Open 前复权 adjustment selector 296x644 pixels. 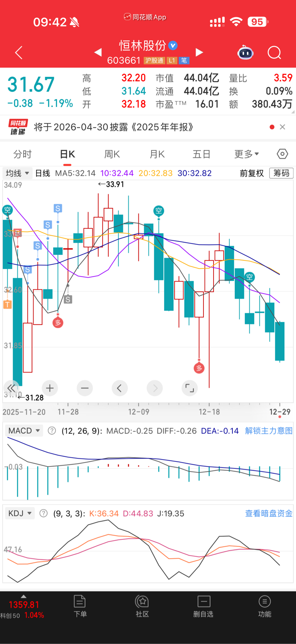[252, 173]
